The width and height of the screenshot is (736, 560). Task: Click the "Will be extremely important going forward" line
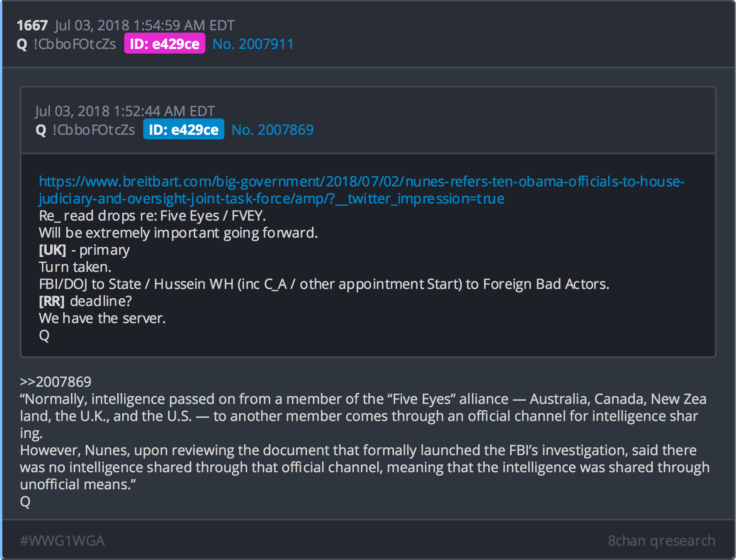click(x=178, y=233)
